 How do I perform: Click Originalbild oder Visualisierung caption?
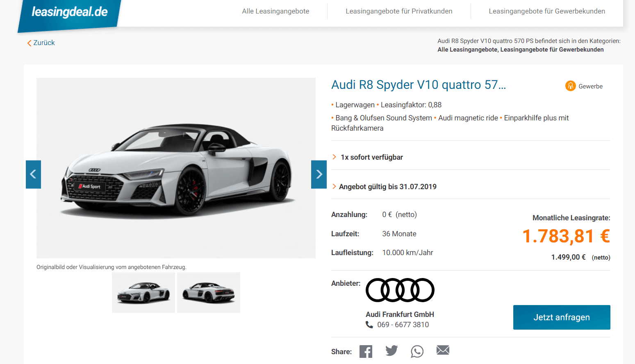click(112, 267)
